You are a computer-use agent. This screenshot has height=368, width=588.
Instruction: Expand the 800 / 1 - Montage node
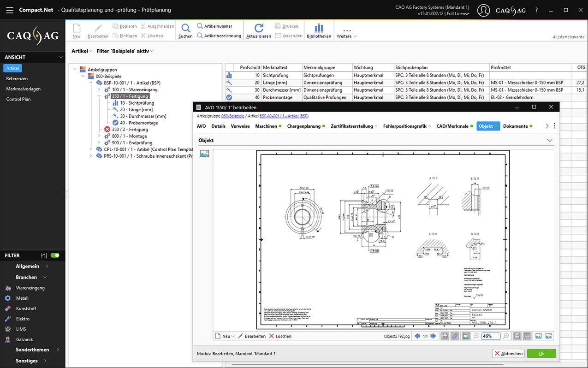99,136
